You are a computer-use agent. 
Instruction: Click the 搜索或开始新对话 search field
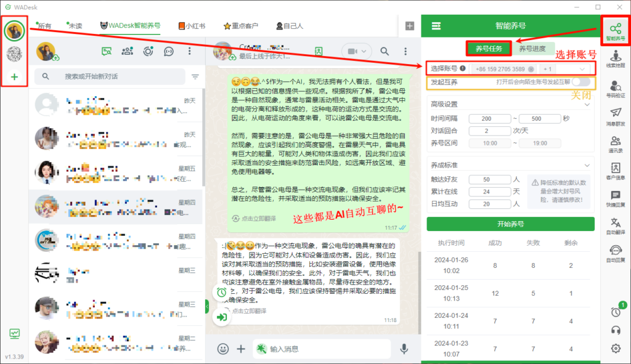pyautogui.click(x=110, y=76)
